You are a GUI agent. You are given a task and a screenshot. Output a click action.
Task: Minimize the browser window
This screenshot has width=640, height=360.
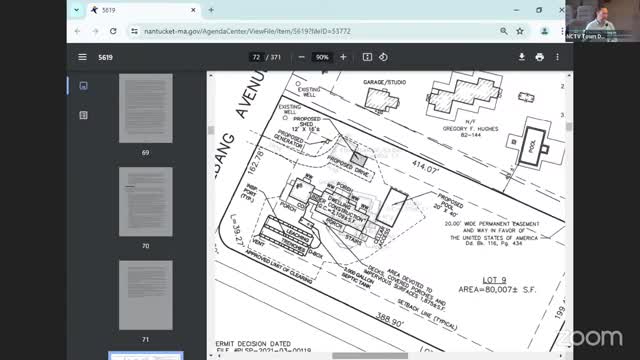click(516, 10)
